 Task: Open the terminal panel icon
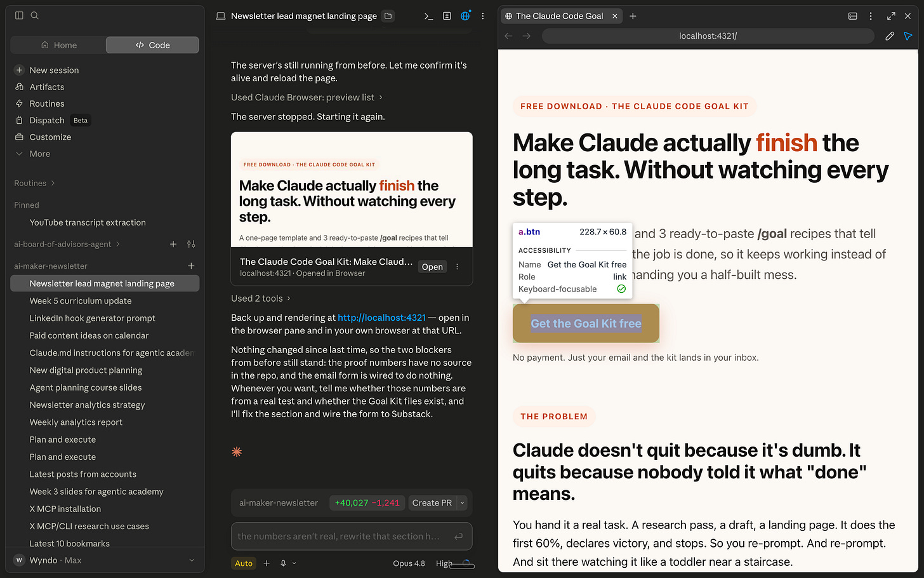[429, 16]
